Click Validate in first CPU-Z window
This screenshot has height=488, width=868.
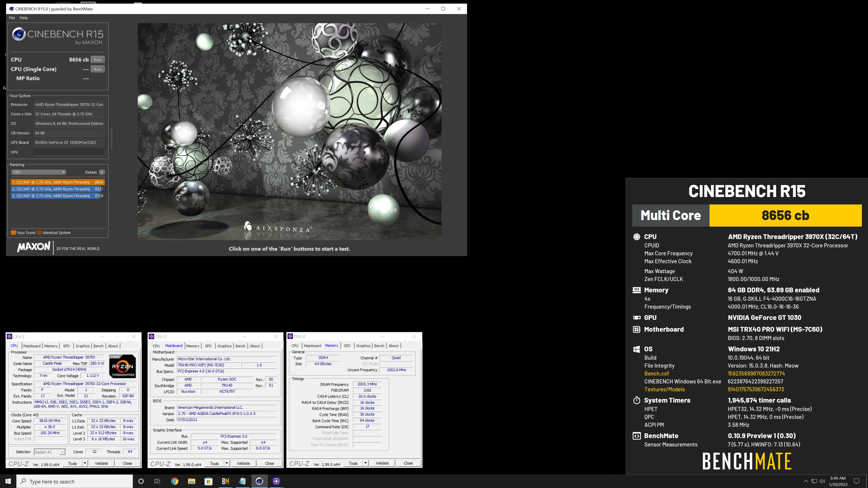(x=101, y=463)
